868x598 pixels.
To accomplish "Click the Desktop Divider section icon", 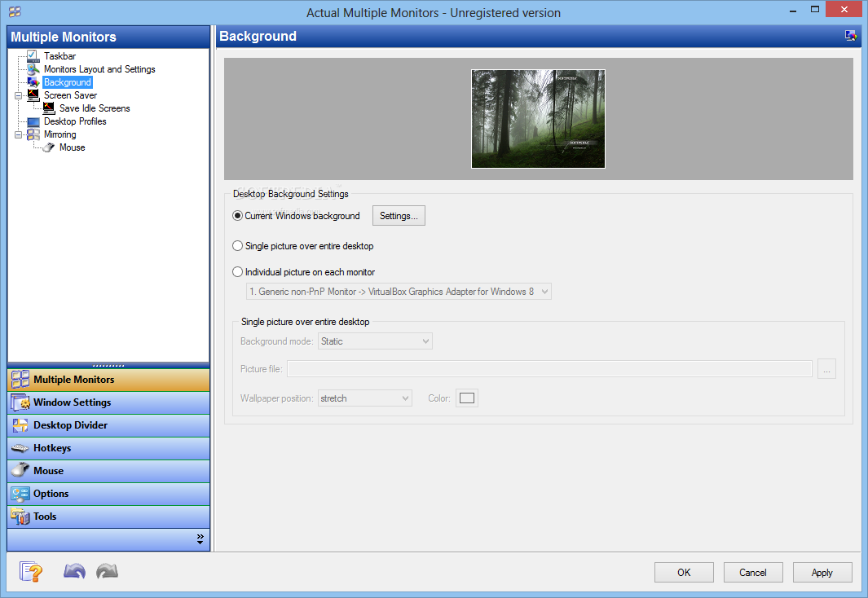I will pos(20,424).
